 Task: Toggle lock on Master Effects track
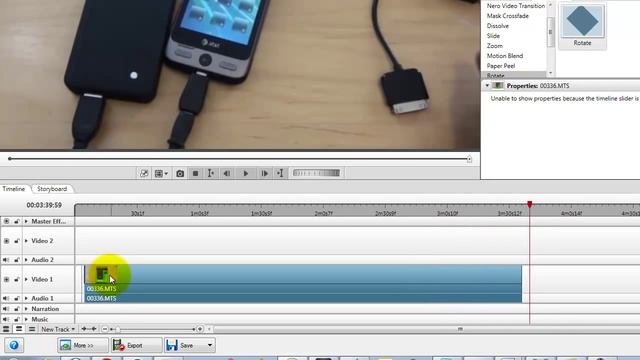(x=16, y=221)
